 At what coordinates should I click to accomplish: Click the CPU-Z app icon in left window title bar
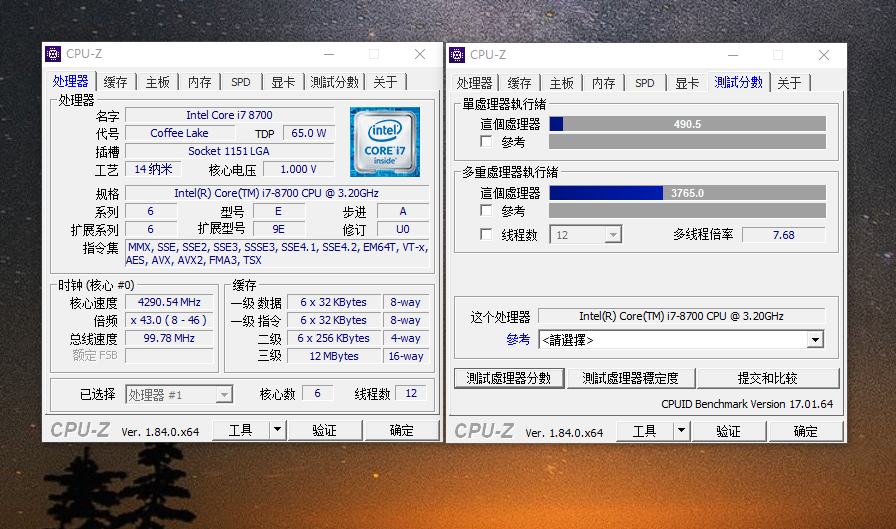pyautogui.click(x=53, y=54)
